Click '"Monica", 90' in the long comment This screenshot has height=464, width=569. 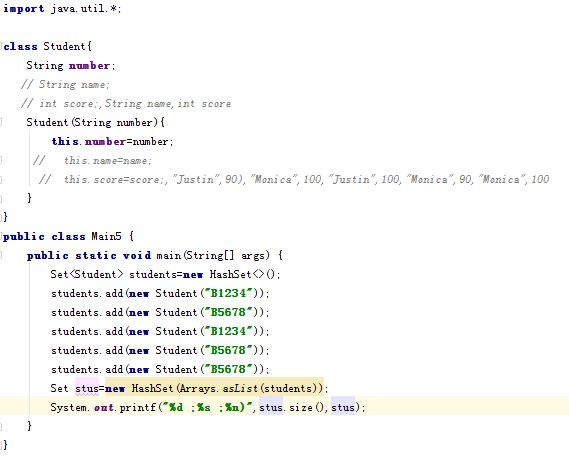click(439, 179)
